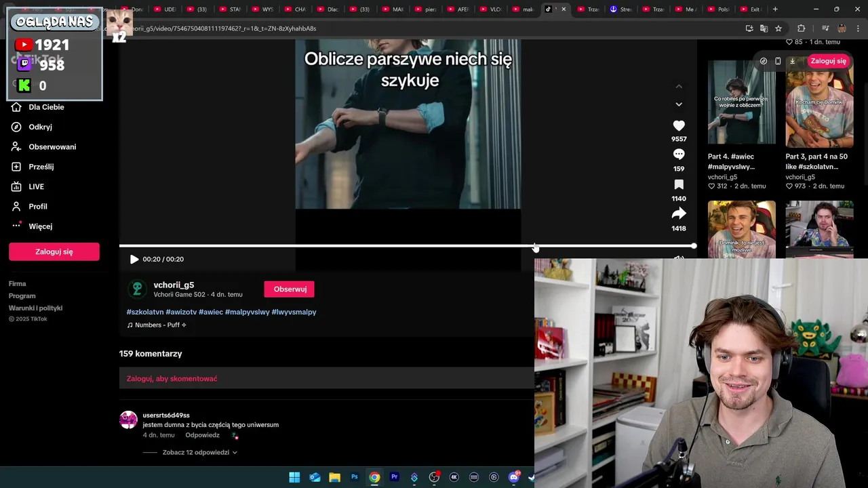Open Photoshop from the taskbar
This screenshot has width=868, height=488.
click(354, 477)
